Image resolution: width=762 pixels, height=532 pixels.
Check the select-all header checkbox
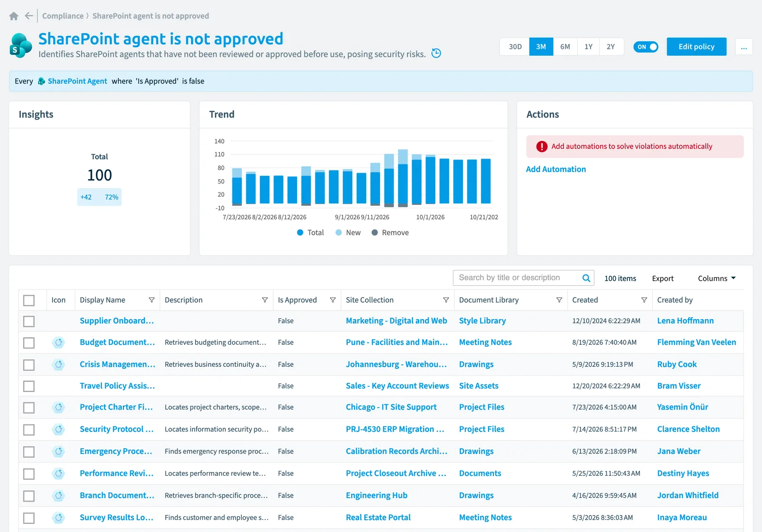coord(29,301)
